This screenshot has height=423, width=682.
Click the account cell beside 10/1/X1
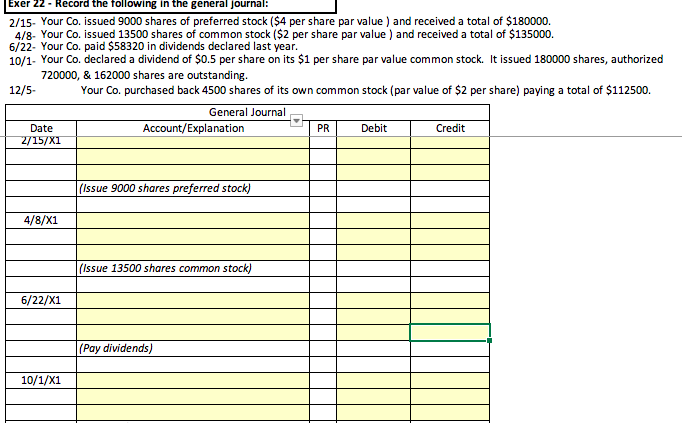coord(193,380)
